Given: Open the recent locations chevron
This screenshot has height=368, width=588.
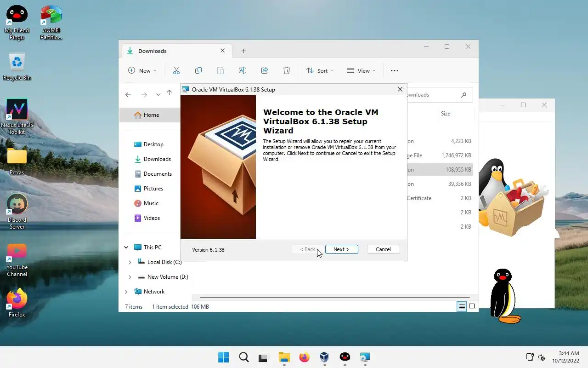Looking at the screenshot, I should coord(158,94).
